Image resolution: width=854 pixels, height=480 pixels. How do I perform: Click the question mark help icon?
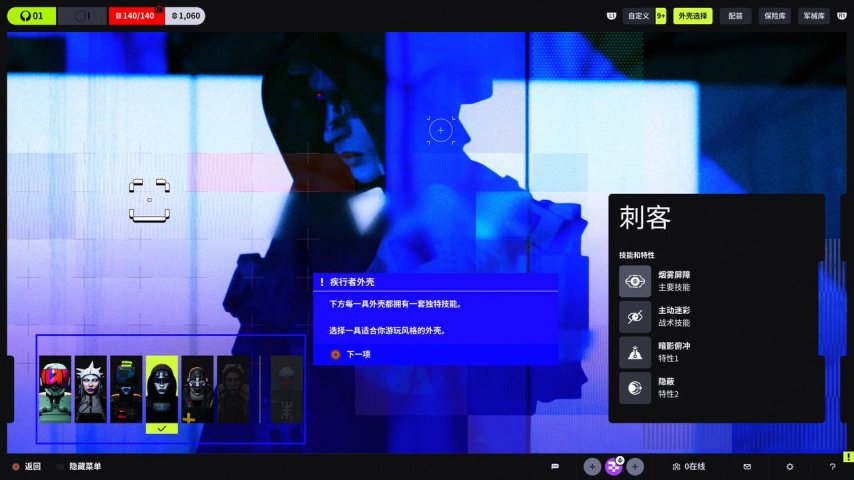pyautogui.click(x=832, y=466)
